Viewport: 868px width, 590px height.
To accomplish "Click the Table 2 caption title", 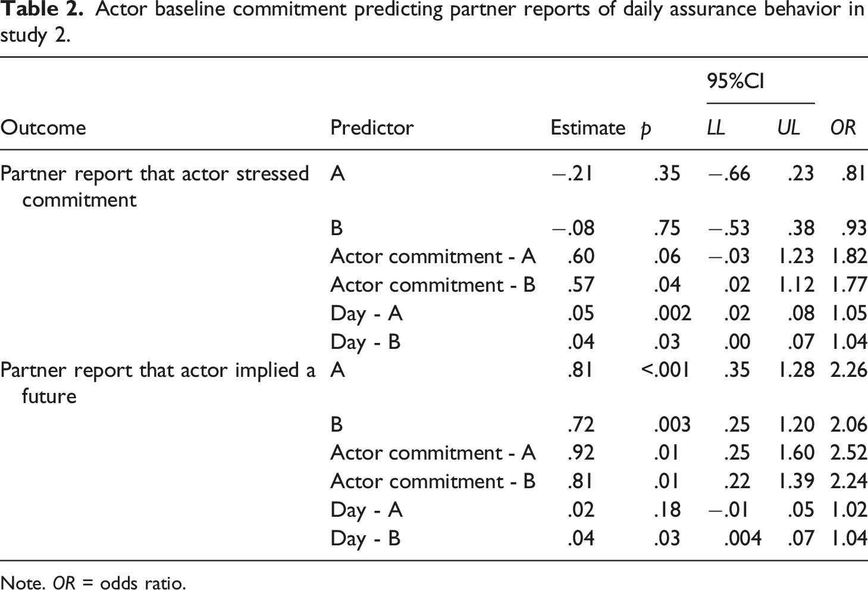I will point(433,23).
